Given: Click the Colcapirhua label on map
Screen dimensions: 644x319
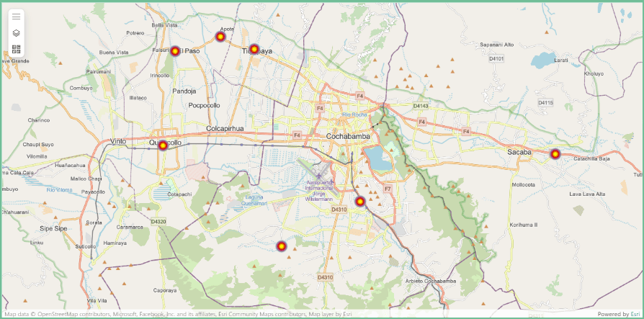Looking at the screenshot, I should pos(225,129).
